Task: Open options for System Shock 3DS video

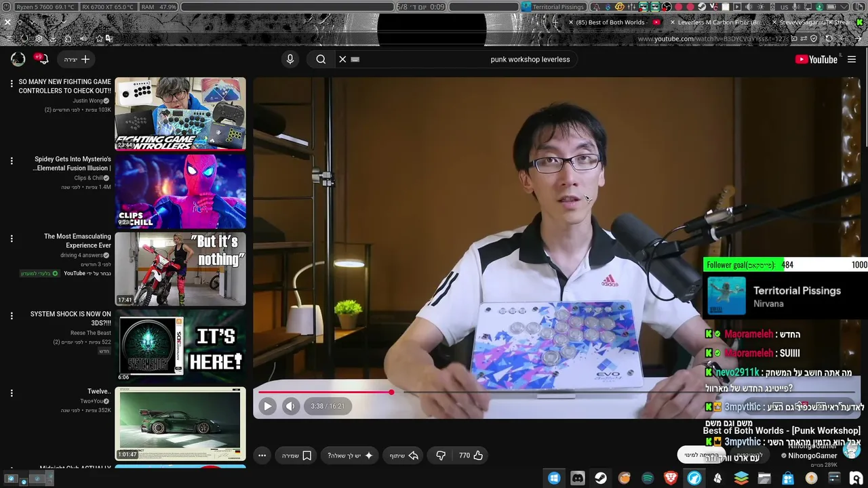Action: pos(11,316)
